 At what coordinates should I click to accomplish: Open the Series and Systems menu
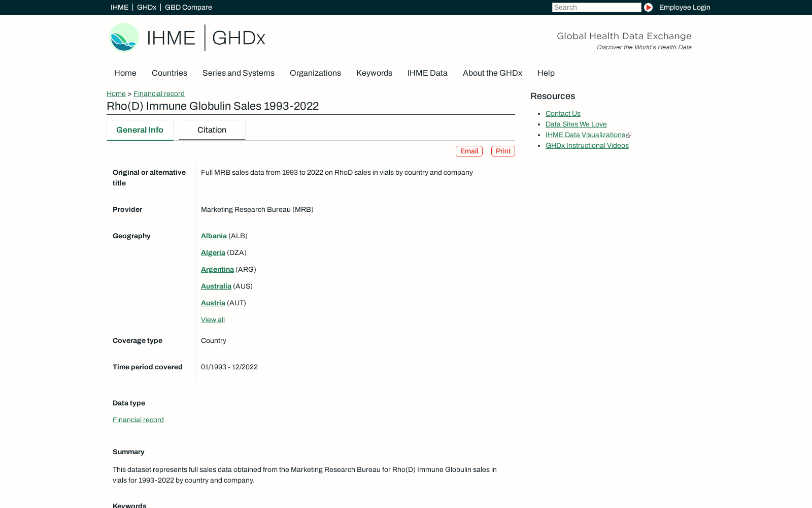click(x=239, y=73)
